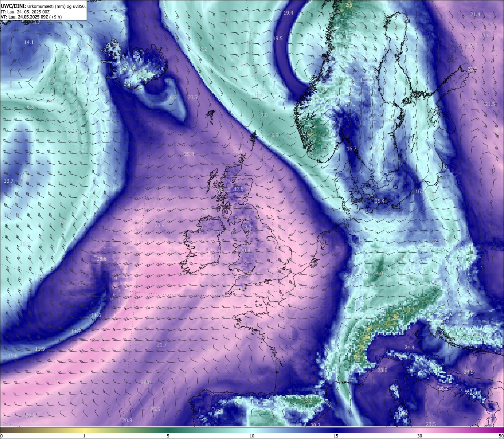Viewport: 504px width, 439px height.
Task: Click the 14.1 value's neighbor 7.0 west of Iceland
Action: click(x=51, y=80)
